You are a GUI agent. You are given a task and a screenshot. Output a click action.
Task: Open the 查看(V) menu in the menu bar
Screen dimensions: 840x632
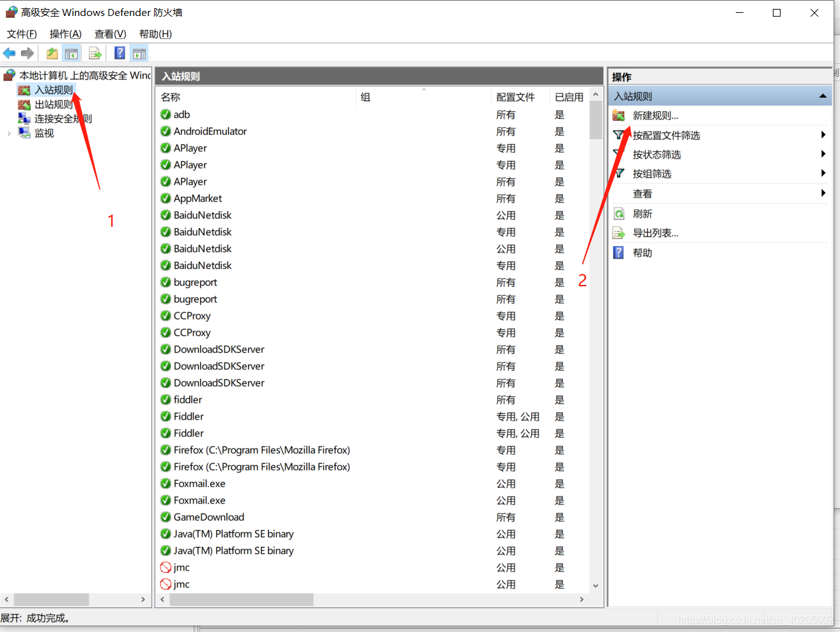(x=111, y=34)
